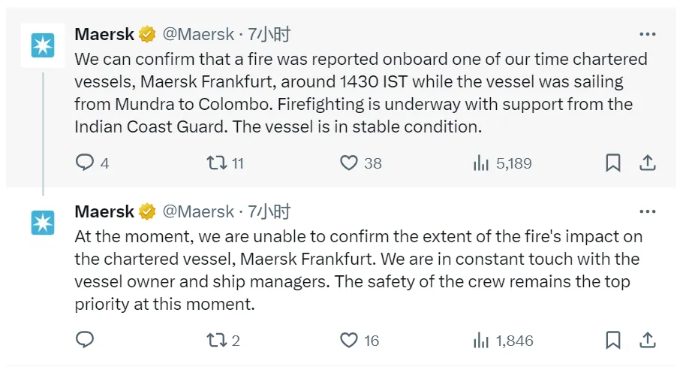Open the timestamp of the second tweet
The height and width of the screenshot is (379, 676).
[x=269, y=212]
